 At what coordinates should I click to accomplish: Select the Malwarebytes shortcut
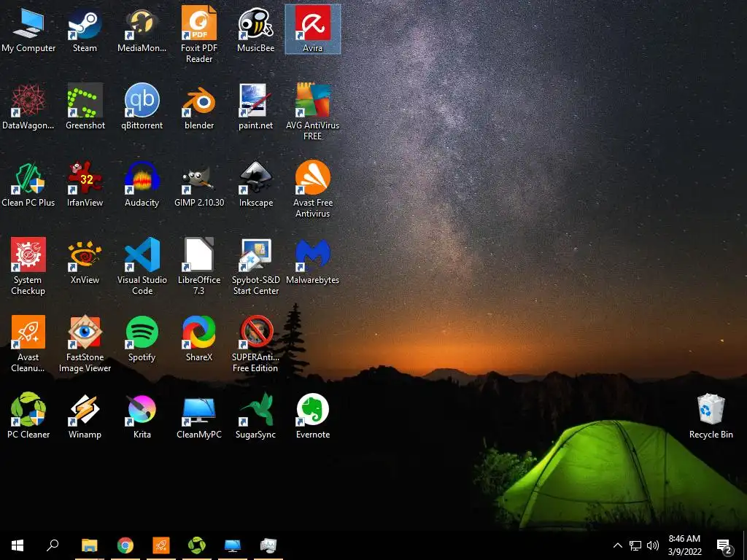coord(312,262)
